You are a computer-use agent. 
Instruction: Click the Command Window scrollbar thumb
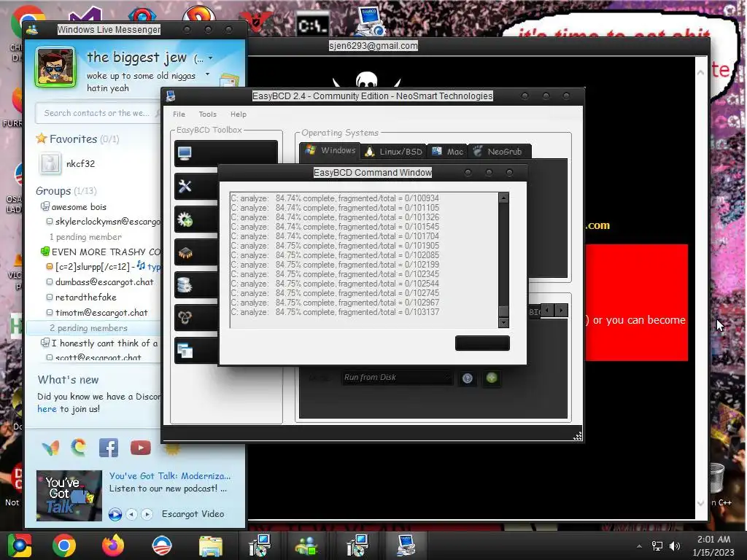(x=503, y=312)
